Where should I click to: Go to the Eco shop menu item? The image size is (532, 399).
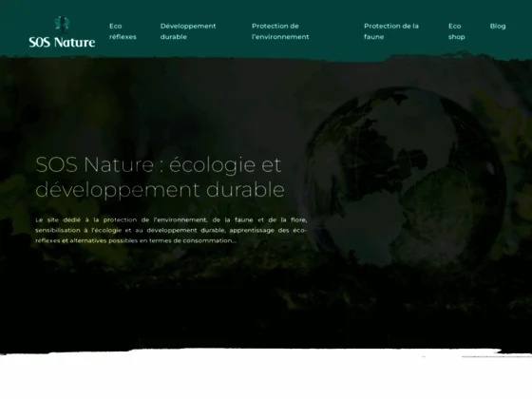(x=457, y=31)
